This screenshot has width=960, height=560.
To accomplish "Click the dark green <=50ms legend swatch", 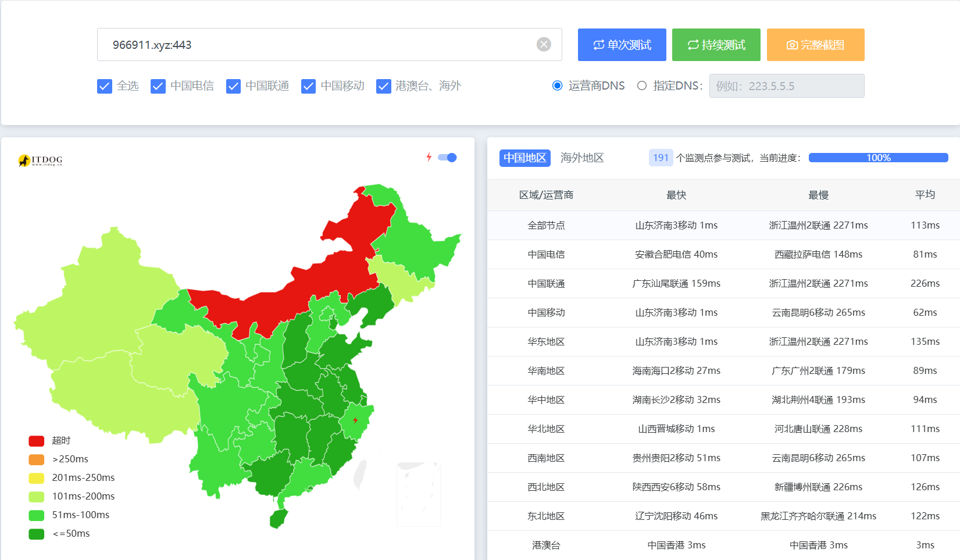I will coord(37,534).
